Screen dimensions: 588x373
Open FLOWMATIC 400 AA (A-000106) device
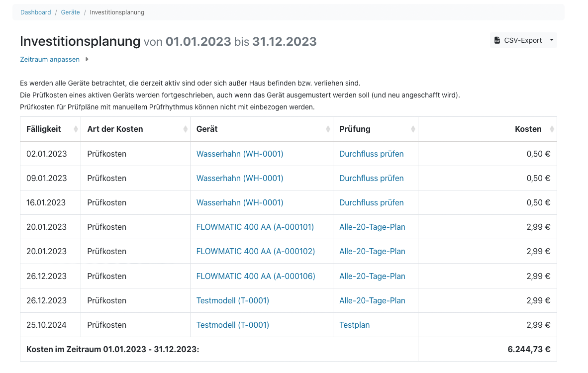coord(256,276)
